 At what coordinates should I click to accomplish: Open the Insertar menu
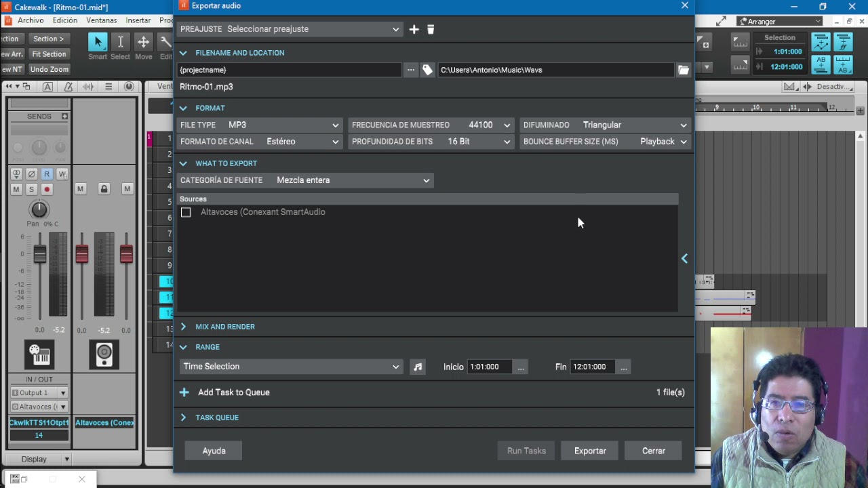click(138, 20)
